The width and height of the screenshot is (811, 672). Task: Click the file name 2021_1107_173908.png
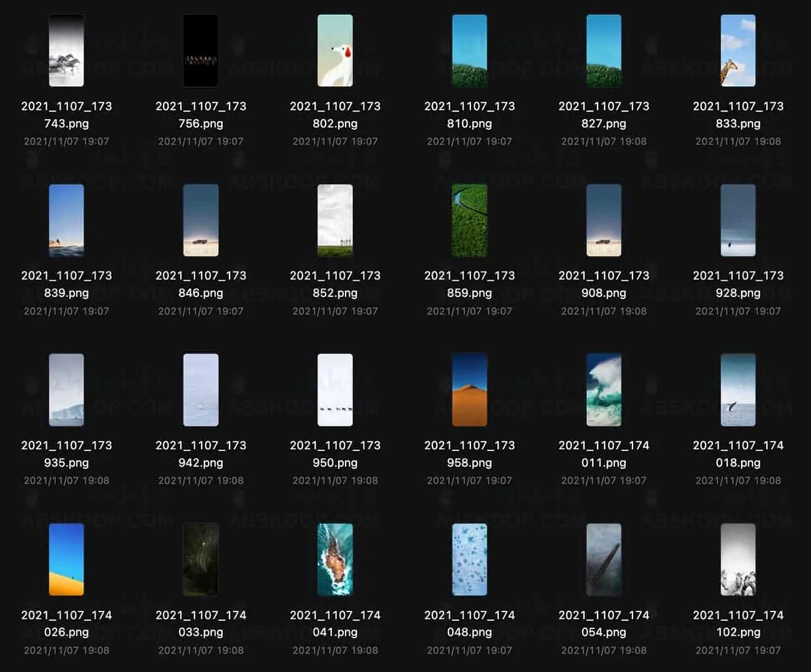(604, 284)
